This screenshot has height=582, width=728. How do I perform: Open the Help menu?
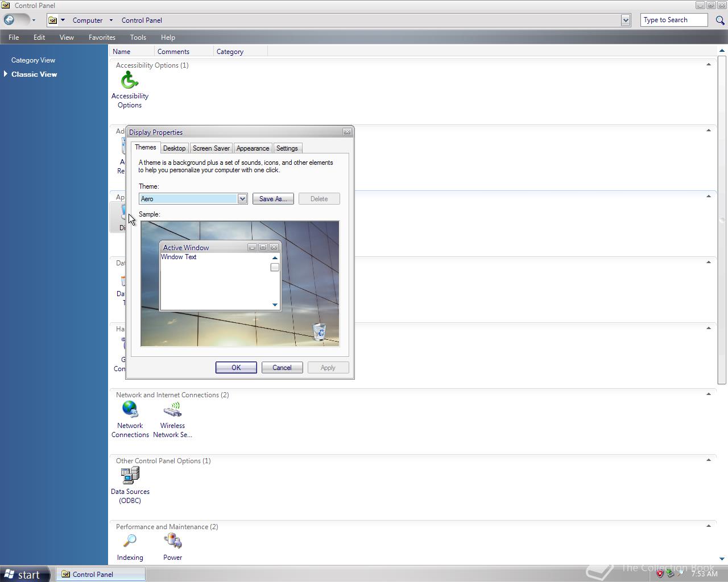pos(168,38)
